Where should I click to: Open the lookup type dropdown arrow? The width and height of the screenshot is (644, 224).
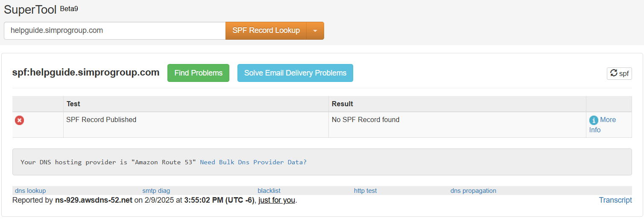tap(315, 31)
